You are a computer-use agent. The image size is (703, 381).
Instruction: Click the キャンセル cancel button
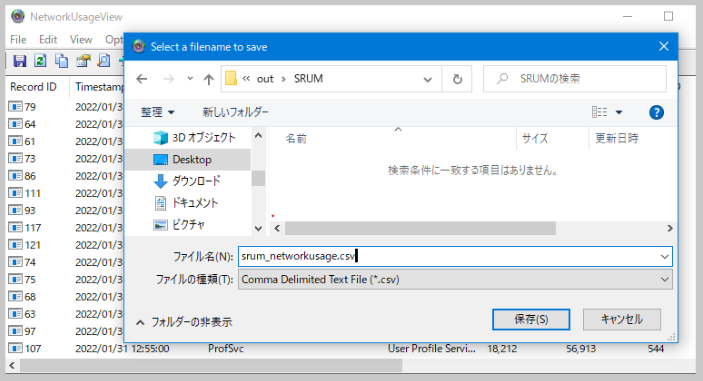[x=622, y=320]
